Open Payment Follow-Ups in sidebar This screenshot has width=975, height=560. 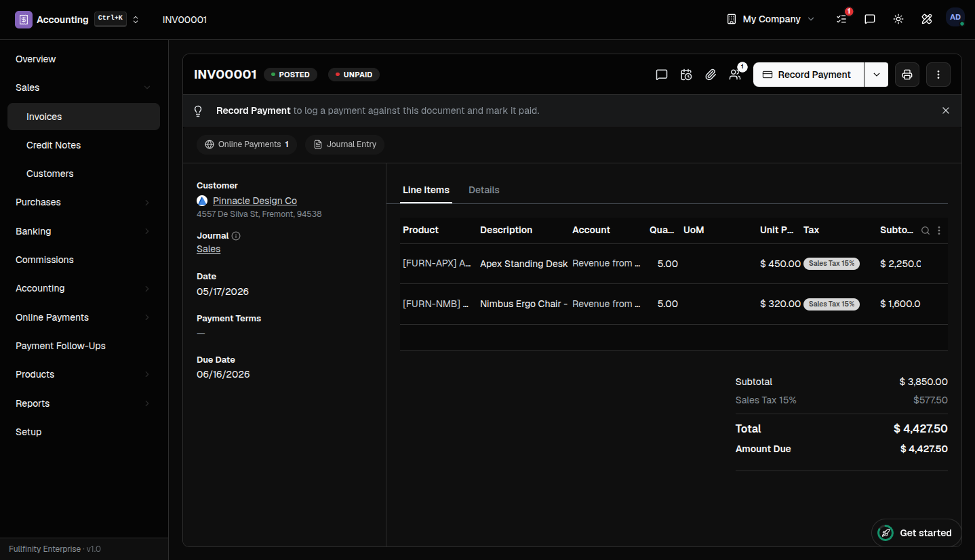pos(83,346)
